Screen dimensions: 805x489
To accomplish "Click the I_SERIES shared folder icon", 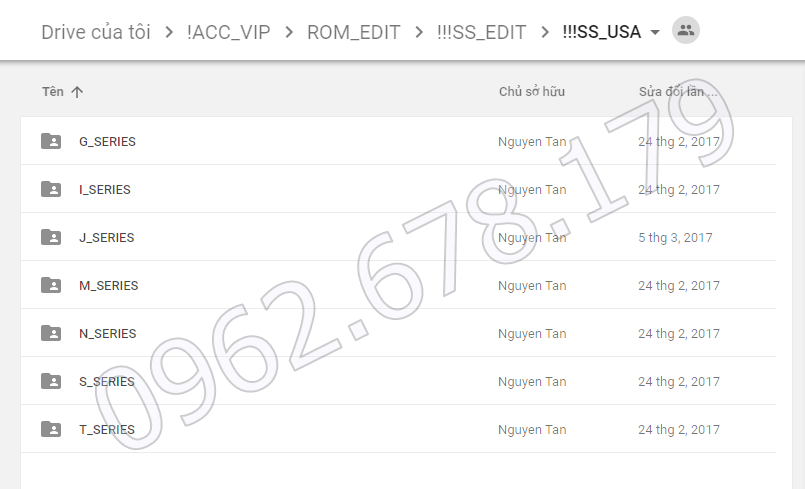I will (x=51, y=189).
